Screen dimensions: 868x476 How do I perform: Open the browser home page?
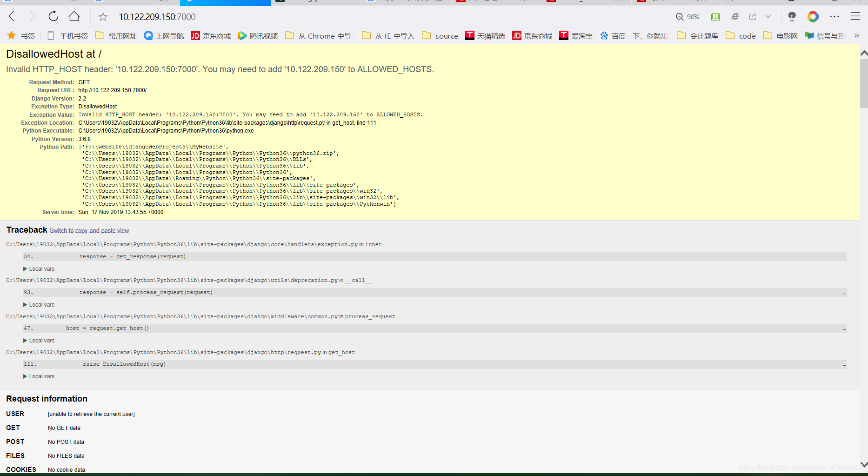pos(74,17)
